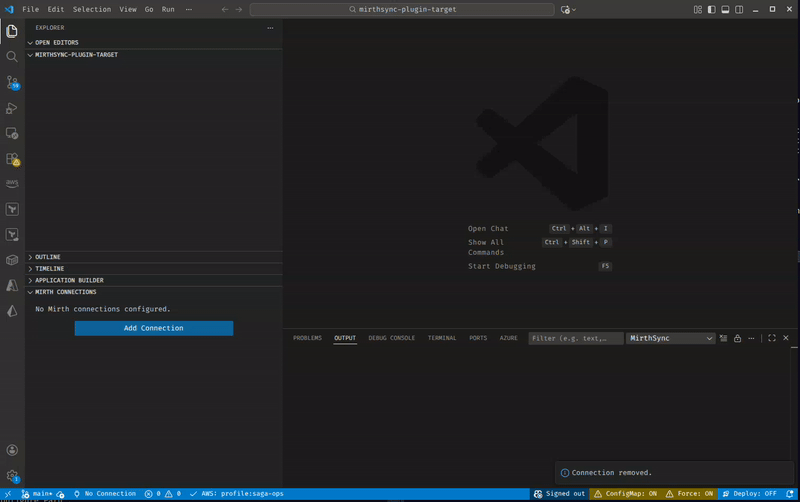Focus the output Filter text field
The width and height of the screenshot is (800, 502).
(576, 338)
